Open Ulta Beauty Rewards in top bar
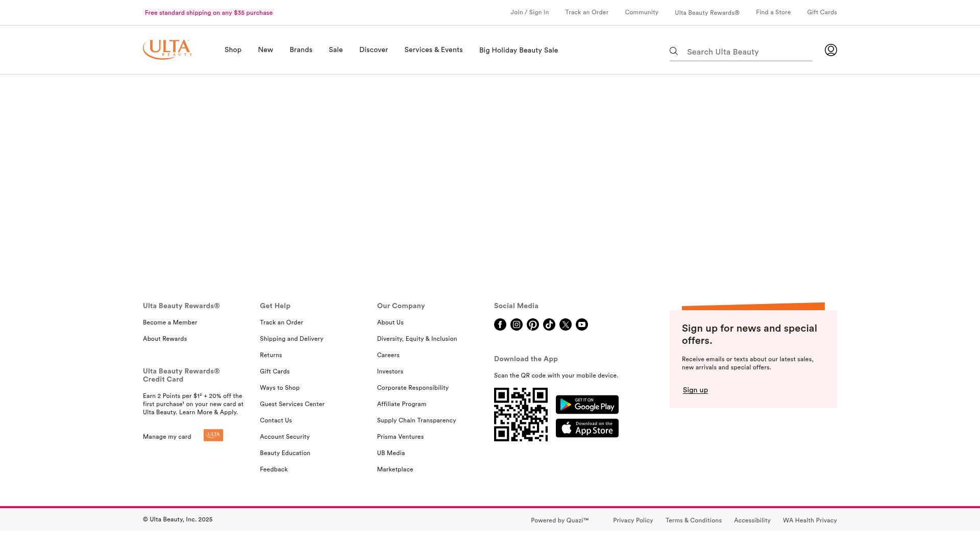The image size is (980, 551). coord(707,13)
